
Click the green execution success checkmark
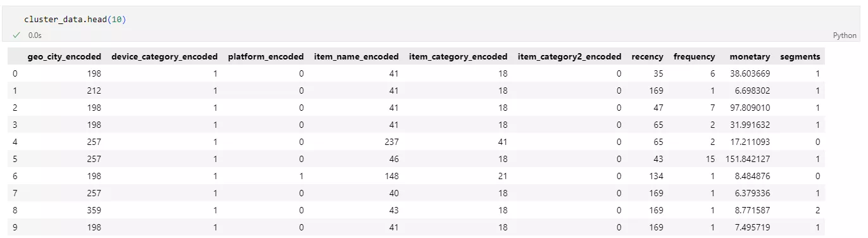[16, 35]
